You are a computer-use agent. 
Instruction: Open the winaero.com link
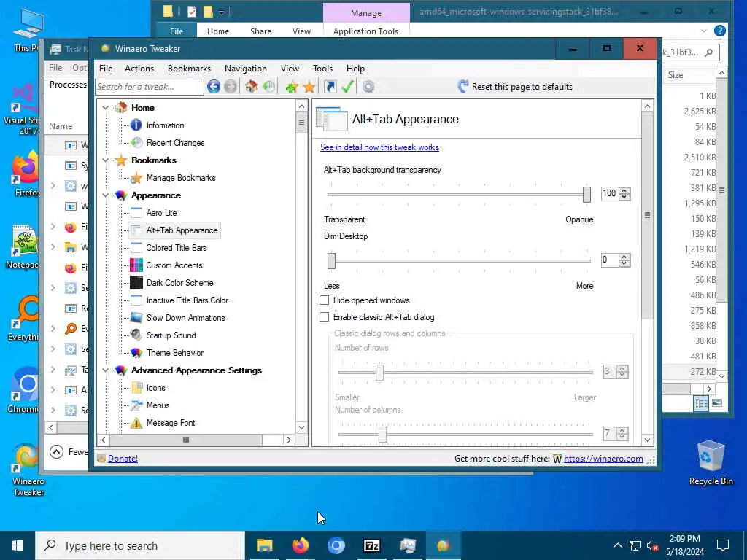(603, 459)
